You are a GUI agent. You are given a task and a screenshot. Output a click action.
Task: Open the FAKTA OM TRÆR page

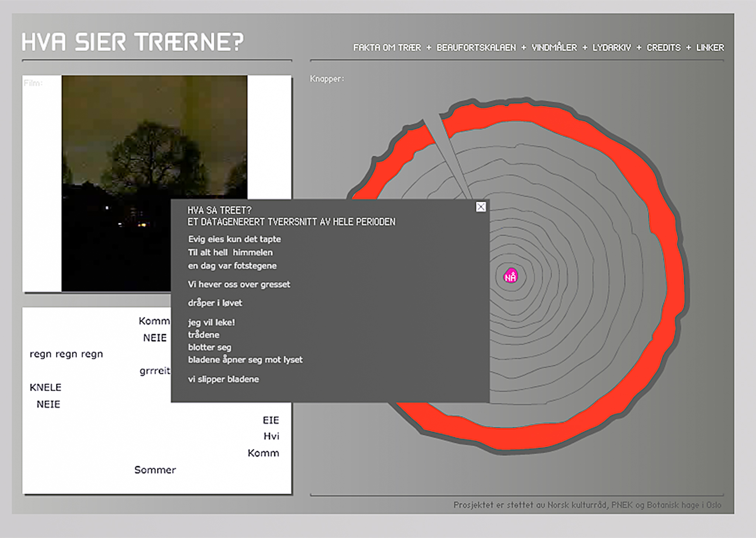tap(387, 48)
